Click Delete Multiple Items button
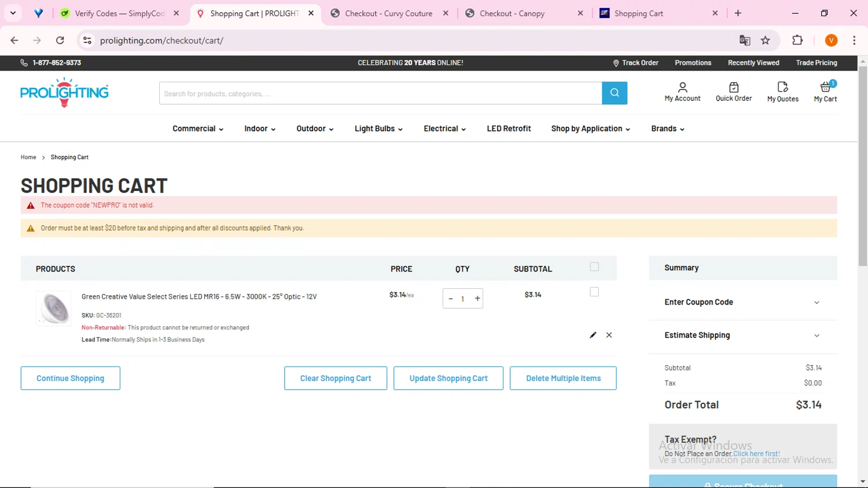This screenshot has width=868, height=488. (563, 378)
